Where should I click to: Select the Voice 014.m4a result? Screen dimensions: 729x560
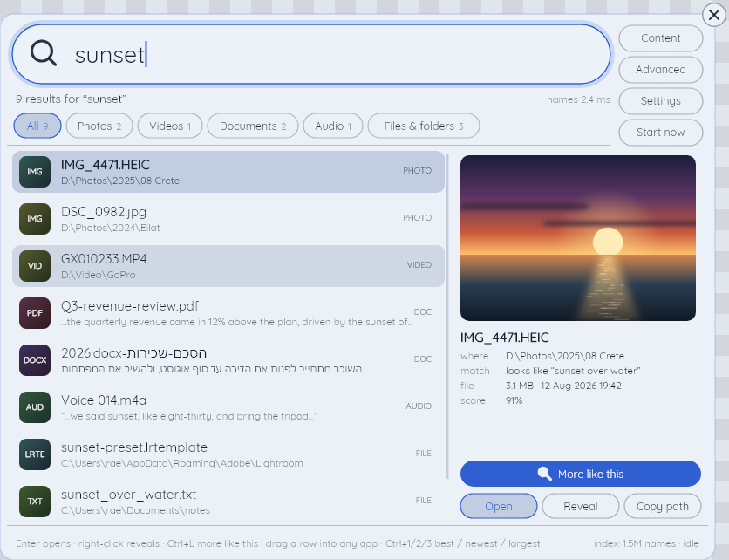coord(228,407)
